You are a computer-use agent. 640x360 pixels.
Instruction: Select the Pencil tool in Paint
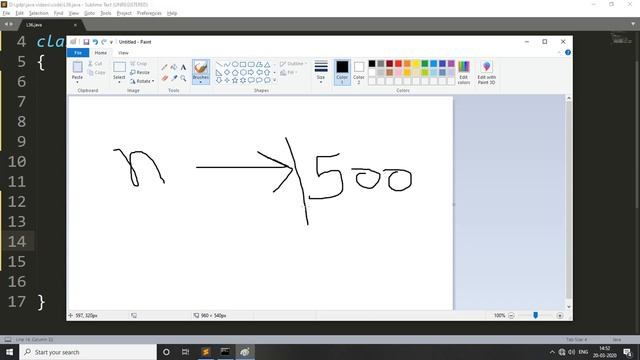[164, 67]
